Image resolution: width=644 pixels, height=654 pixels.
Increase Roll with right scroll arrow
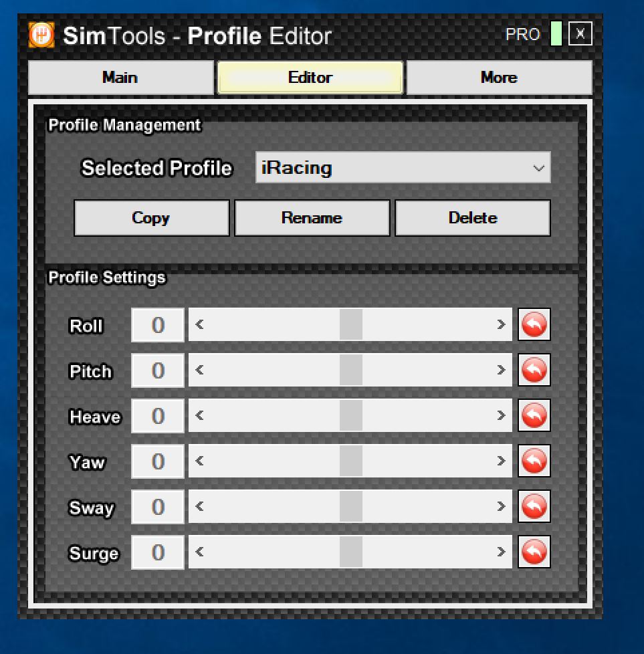coord(502,324)
